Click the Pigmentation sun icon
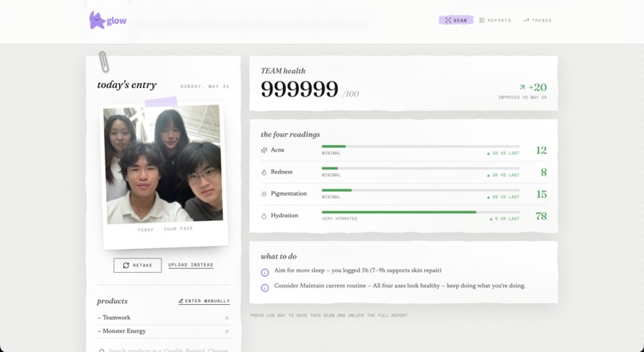 click(x=264, y=194)
